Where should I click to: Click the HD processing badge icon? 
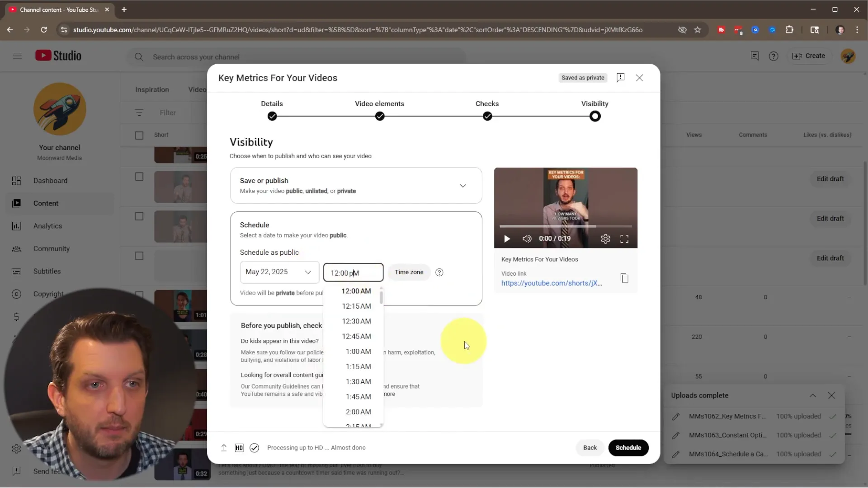coord(239,448)
